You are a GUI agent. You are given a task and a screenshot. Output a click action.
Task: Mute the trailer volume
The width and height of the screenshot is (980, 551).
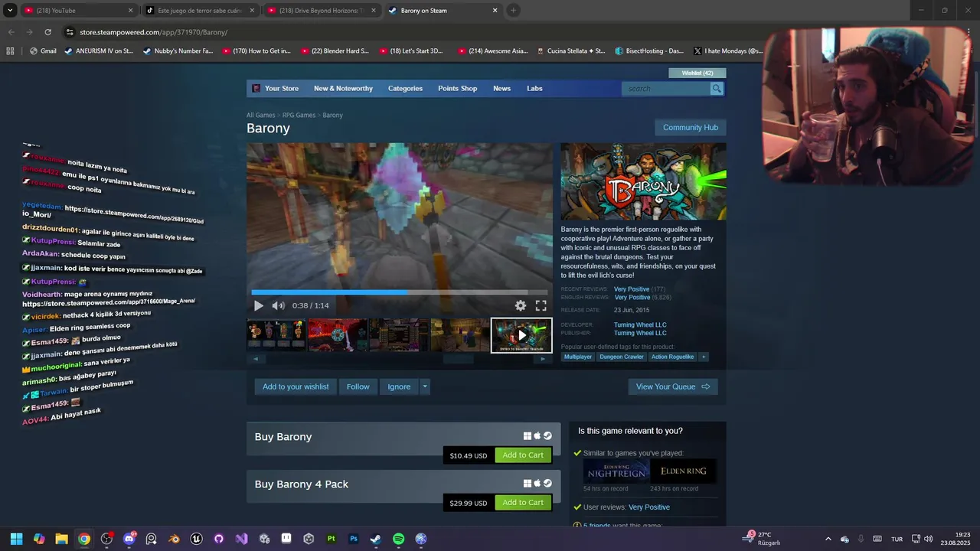(x=278, y=305)
